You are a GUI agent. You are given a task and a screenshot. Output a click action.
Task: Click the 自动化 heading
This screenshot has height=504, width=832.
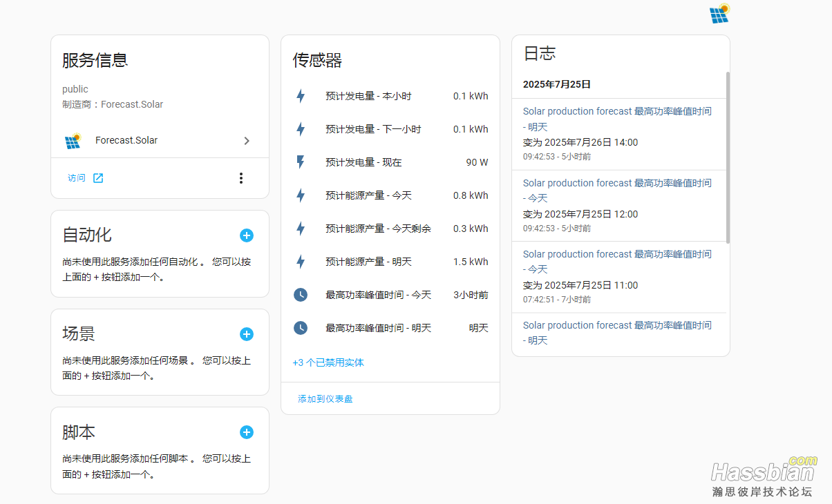point(87,235)
